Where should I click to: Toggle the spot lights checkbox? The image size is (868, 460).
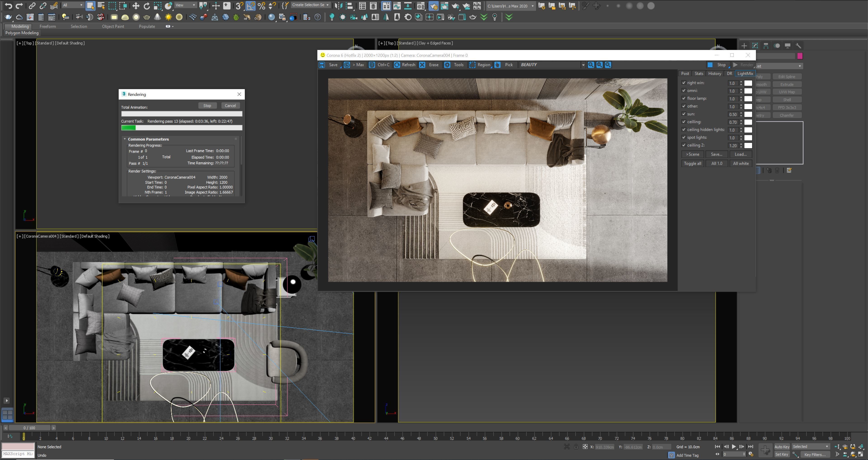pyautogui.click(x=684, y=137)
